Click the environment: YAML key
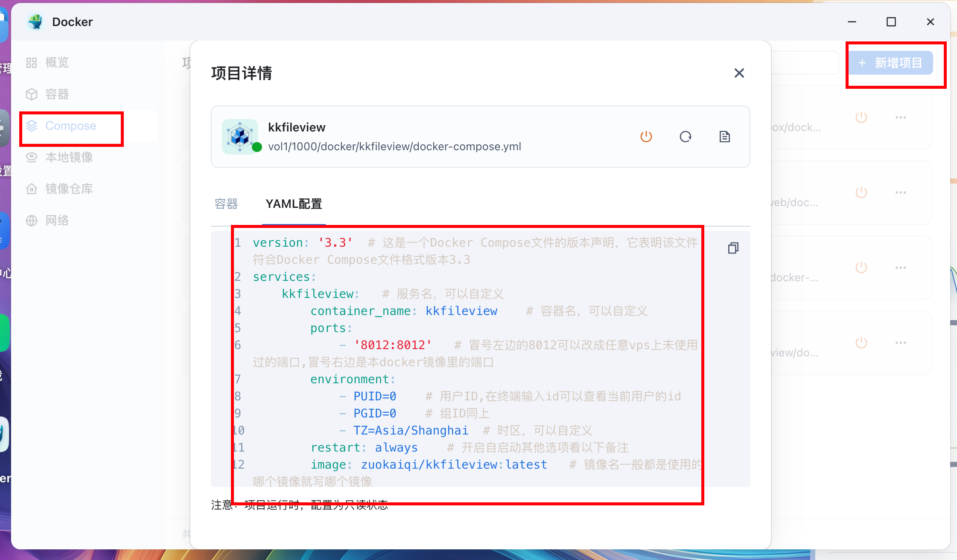The image size is (957, 560). (353, 379)
